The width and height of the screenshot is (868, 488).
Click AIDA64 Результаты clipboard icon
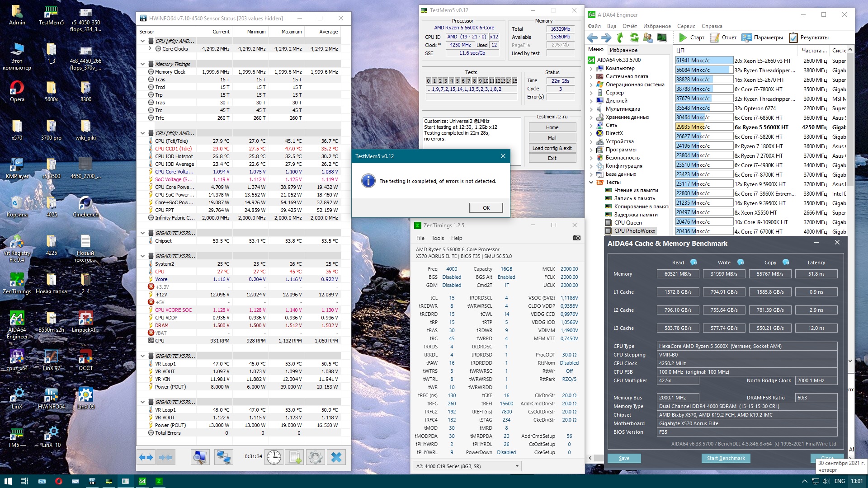(x=793, y=38)
